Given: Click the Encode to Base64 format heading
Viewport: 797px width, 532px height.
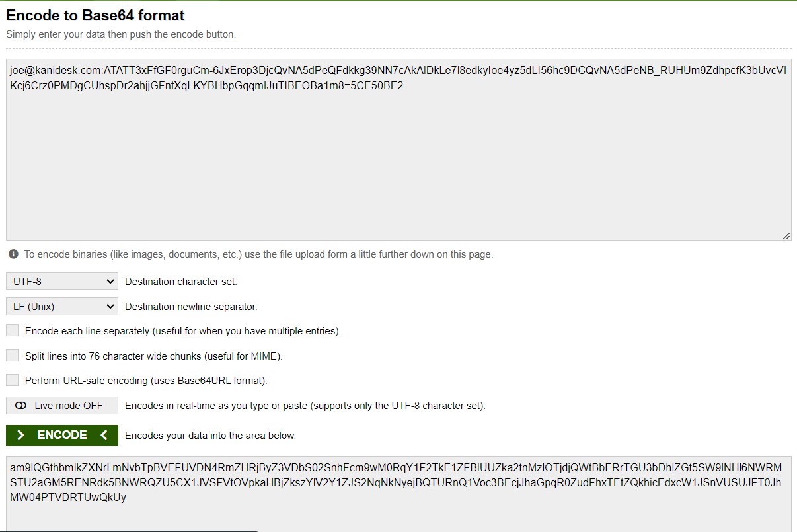Looking at the screenshot, I should coord(96,15).
